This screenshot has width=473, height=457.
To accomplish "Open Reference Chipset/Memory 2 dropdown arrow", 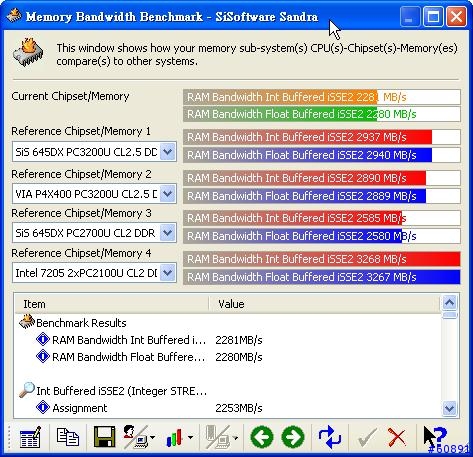I will [168, 194].
